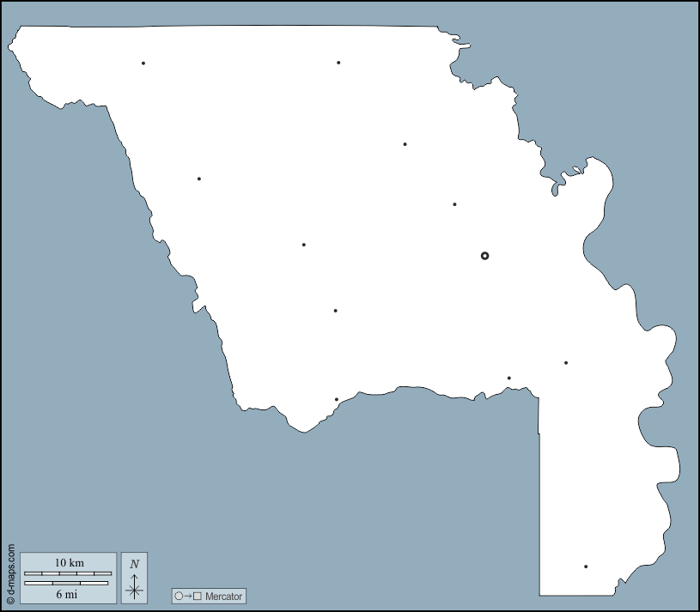Click the circle-to-square projection symbol
The width and height of the screenshot is (700, 612).
click(x=187, y=597)
